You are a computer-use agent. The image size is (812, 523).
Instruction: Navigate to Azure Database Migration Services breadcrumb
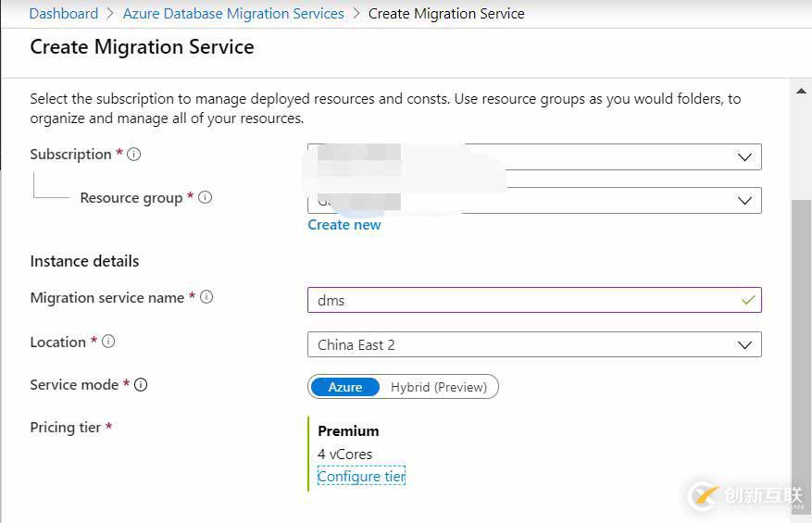[233, 14]
